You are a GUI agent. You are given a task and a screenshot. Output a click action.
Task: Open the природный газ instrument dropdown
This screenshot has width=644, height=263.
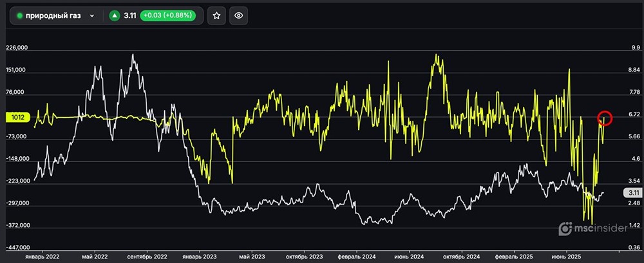[56, 15]
